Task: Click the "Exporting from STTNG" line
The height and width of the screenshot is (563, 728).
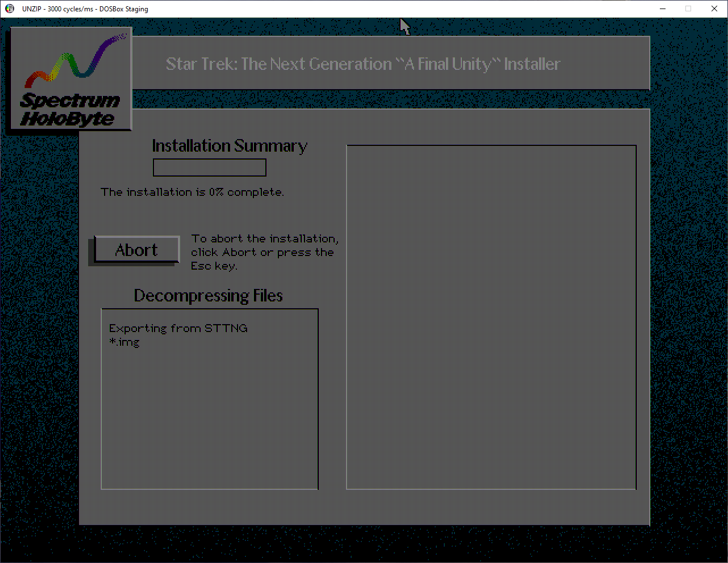Action: 178,328
